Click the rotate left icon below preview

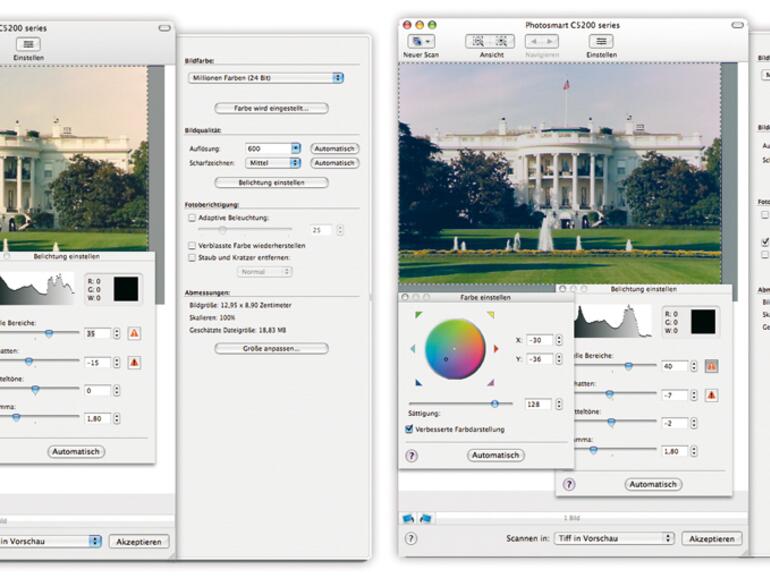[x=408, y=517]
